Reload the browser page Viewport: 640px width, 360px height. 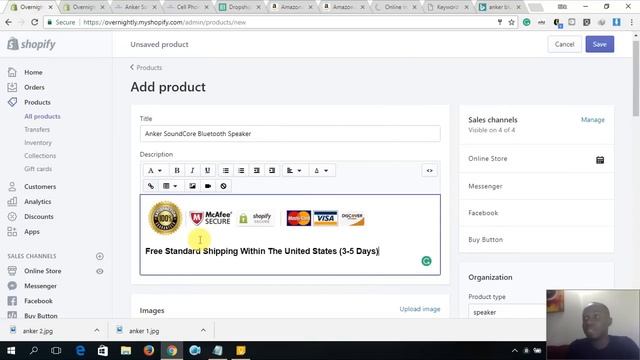pos(35,22)
